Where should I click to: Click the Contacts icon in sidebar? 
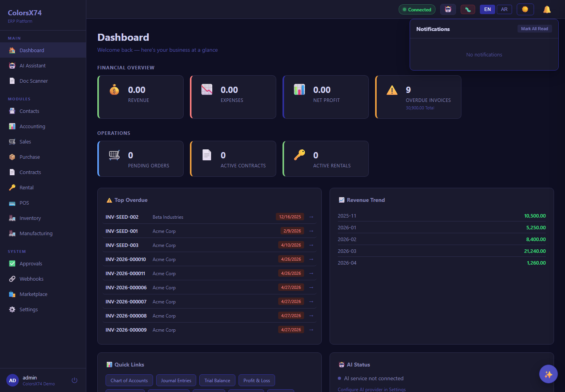click(12, 111)
